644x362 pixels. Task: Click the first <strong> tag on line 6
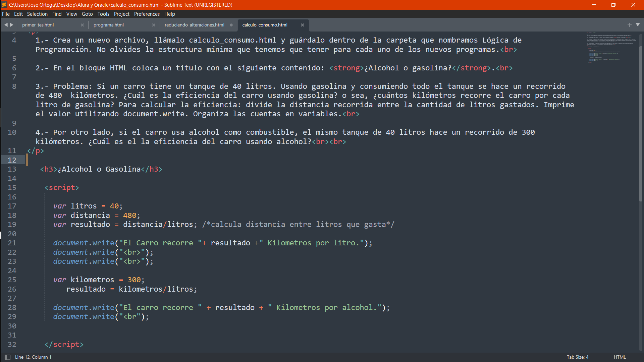click(346, 68)
